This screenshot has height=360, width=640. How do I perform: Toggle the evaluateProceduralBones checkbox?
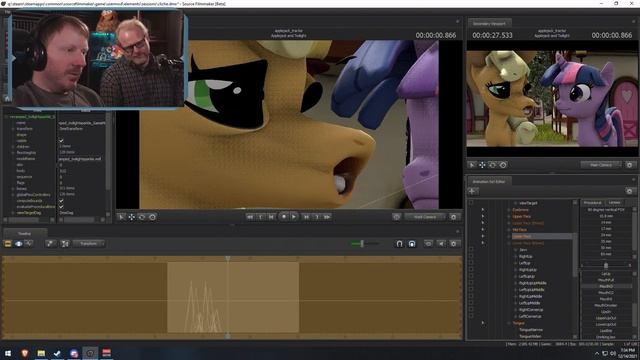61,207
